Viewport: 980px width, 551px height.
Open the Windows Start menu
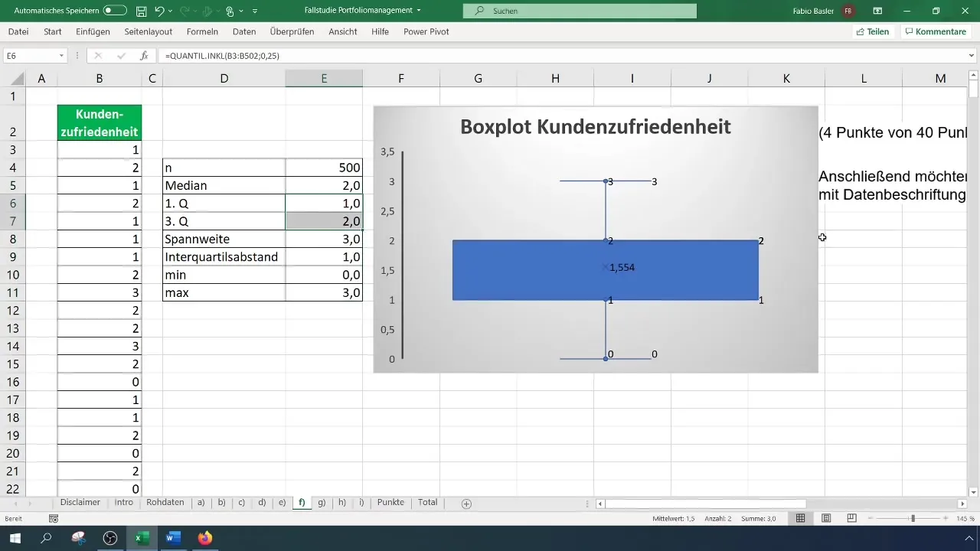tap(15, 538)
